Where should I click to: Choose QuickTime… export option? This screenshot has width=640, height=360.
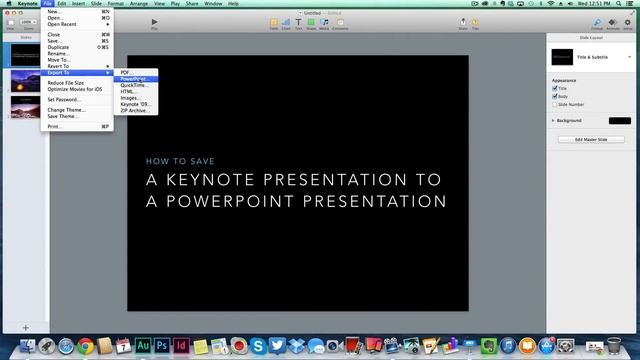(136, 85)
